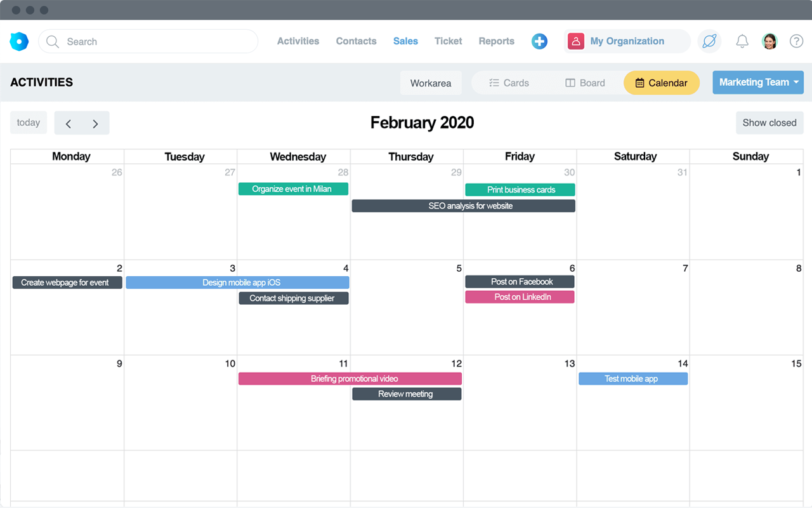Viewport: 812px width, 508px height.
Task: Select the Calendar view toggle
Action: [661, 83]
